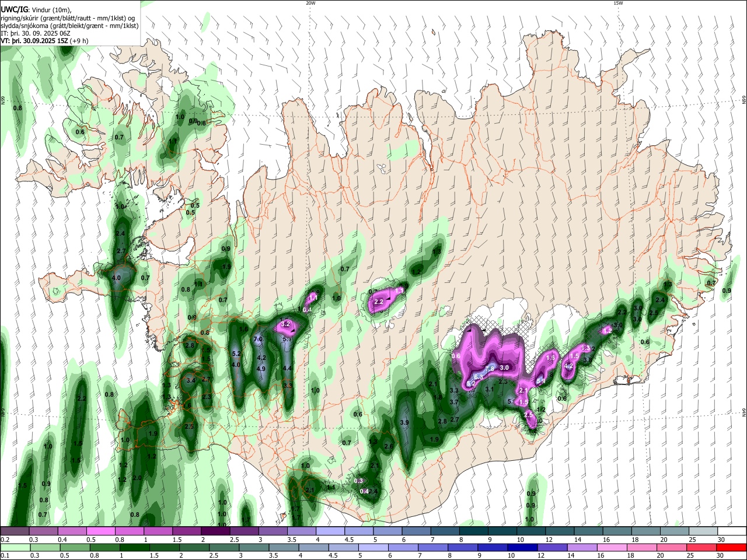Click the red 30 swatch in lower legend row
Viewport: 747px width, 560px height.
[x=731, y=547]
